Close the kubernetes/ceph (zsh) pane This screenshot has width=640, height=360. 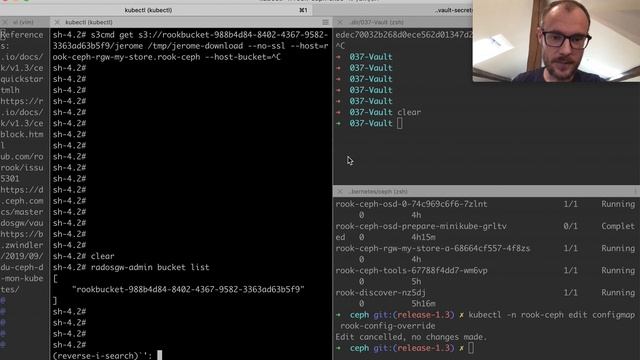point(340,191)
